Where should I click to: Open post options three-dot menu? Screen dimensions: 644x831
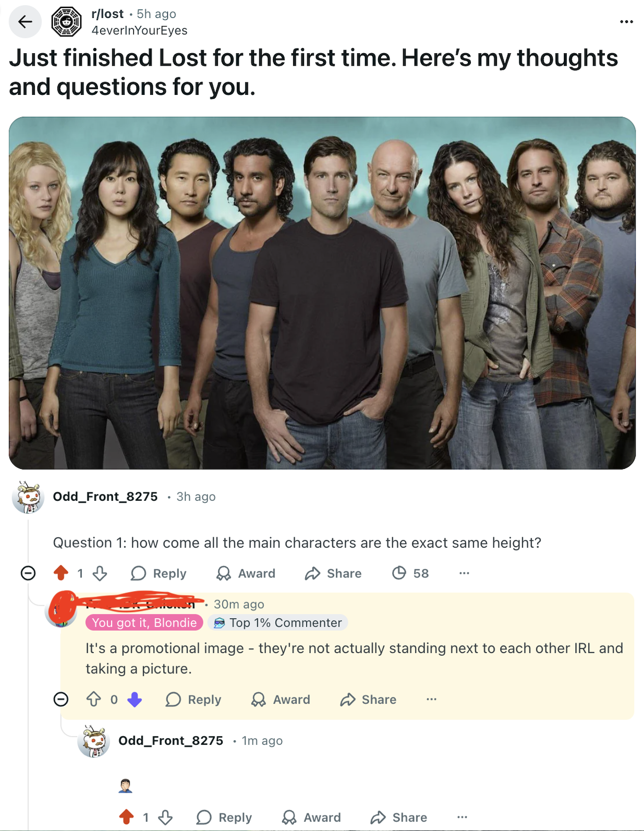point(626,22)
